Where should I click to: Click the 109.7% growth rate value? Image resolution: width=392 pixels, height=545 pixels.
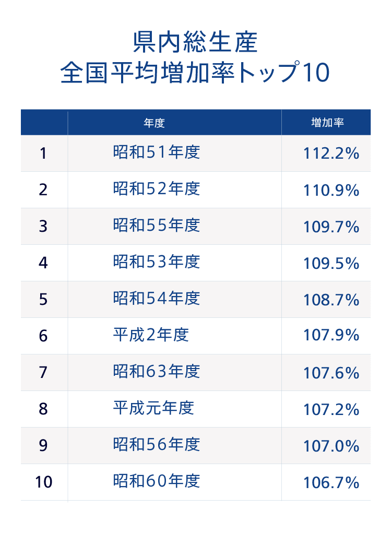(331, 227)
